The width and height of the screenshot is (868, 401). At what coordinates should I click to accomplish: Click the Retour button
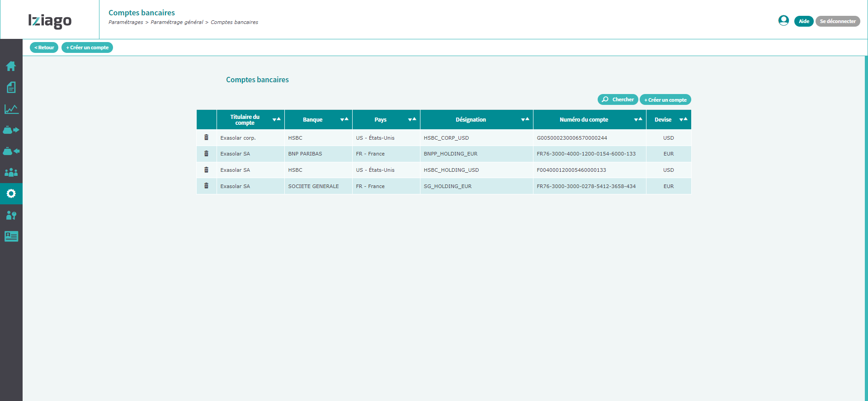coord(44,47)
